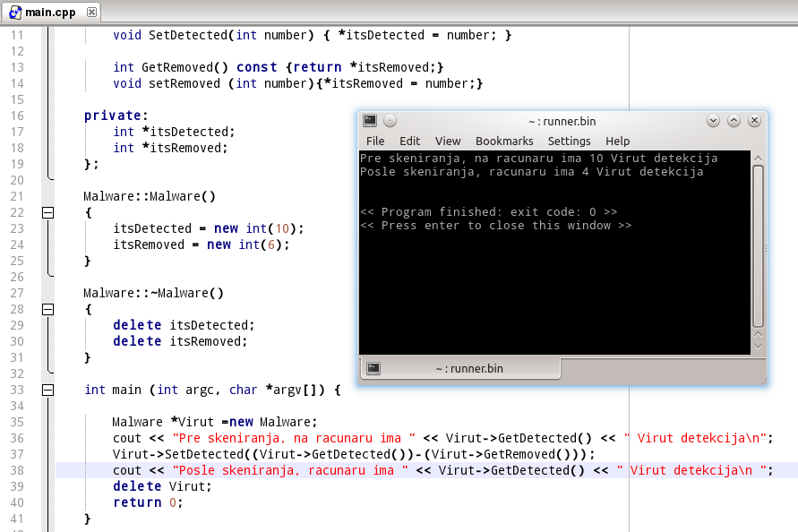Minimize the runner.bin terminal window

tap(713, 121)
